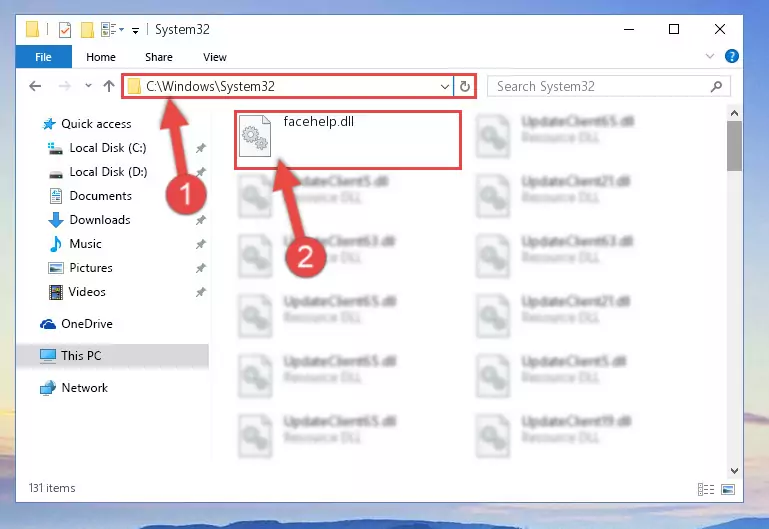Screen dimensions: 769x529
Task: Switch to details view in status bar
Action: point(706,489)
